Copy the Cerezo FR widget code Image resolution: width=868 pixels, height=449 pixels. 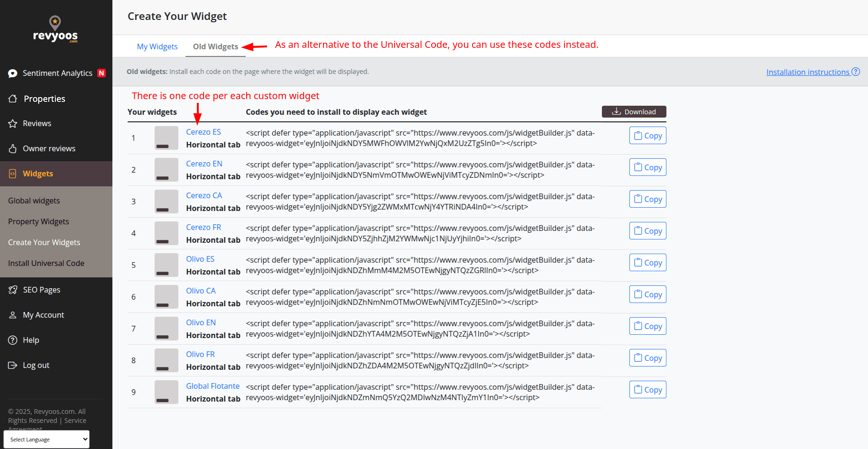[647, 231]
